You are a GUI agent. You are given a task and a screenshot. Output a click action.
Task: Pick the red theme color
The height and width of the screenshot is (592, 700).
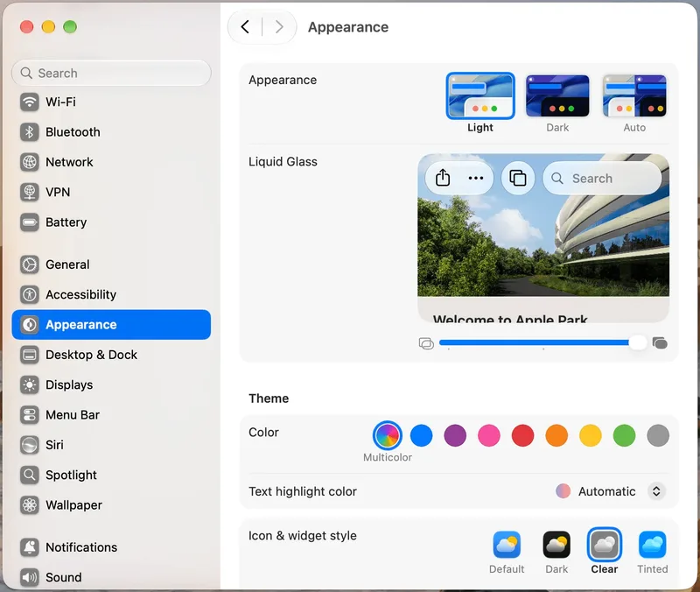522,435
